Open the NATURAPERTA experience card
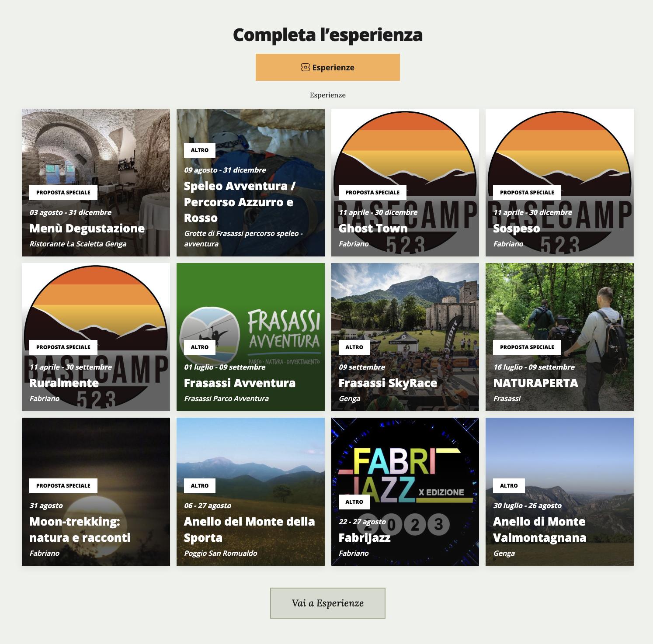 559,337
